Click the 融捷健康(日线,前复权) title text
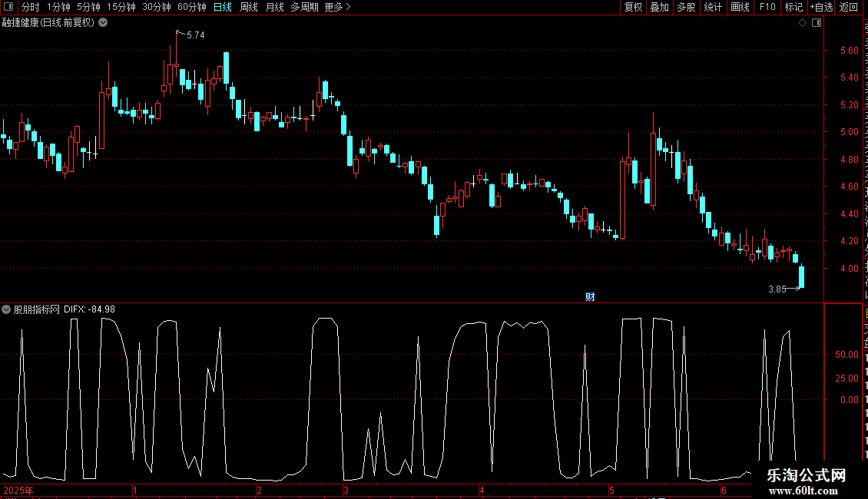Screen dimensions: 868x499 (48, 23)
